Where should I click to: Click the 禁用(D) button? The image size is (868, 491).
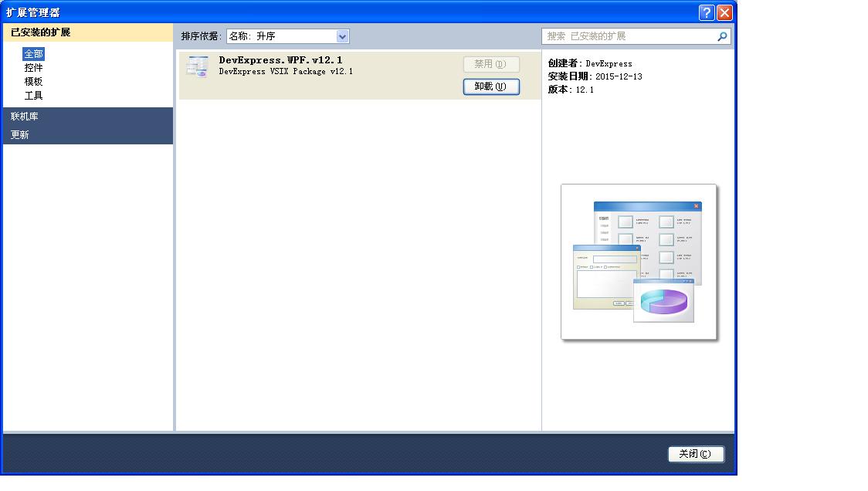pyautogui.click(x=491, y=64)
